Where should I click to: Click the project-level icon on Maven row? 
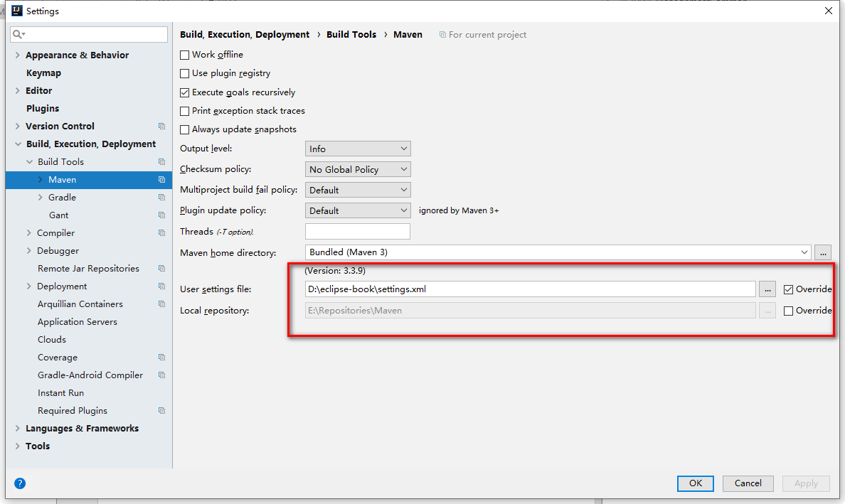pos(161,179)
